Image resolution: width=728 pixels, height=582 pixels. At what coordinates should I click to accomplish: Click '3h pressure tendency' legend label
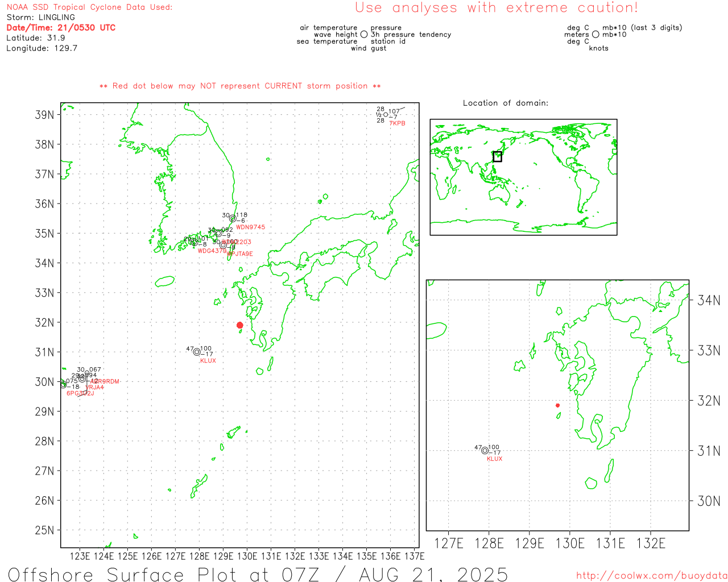tap(411, 35)
